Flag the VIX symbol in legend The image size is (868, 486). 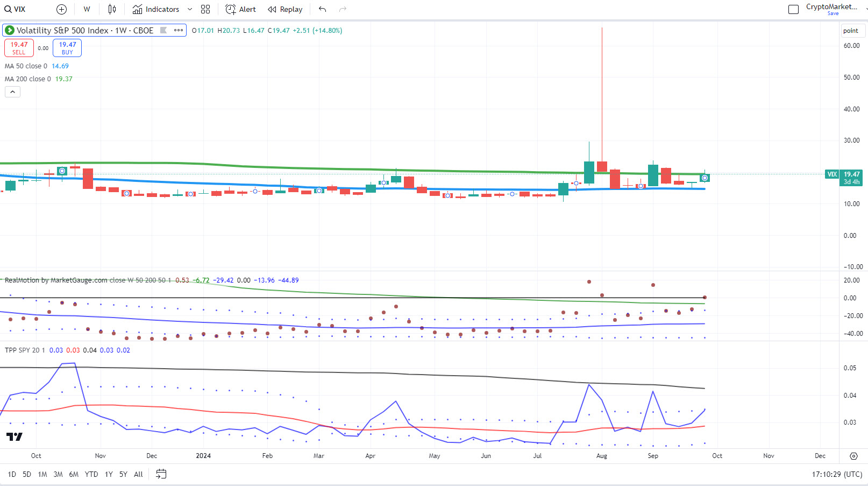tap(163, 30)
